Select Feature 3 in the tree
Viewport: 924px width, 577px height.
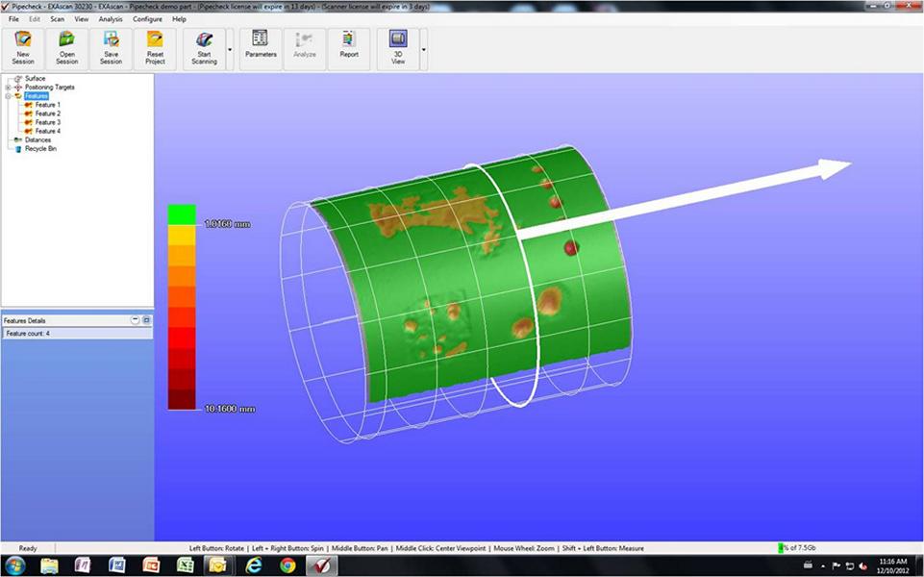(48, 122)
